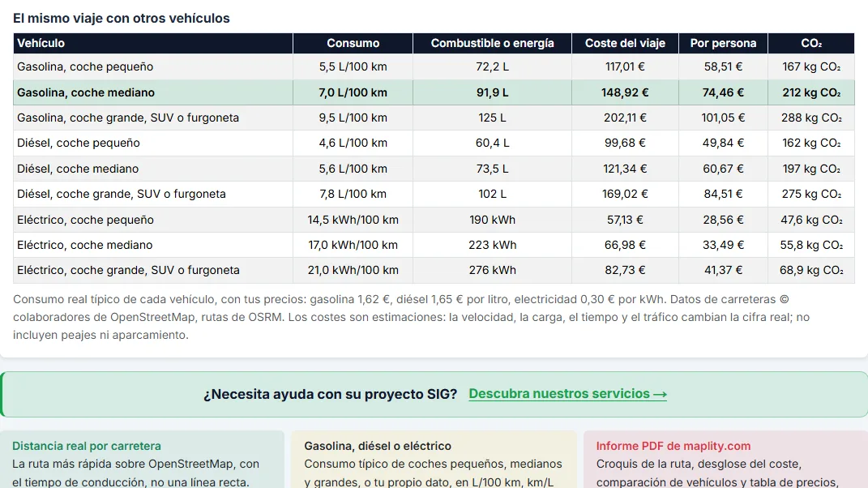Click the 58,51 € per person cell
Screen dimensions: 868x488
click(x=723, y=67)
